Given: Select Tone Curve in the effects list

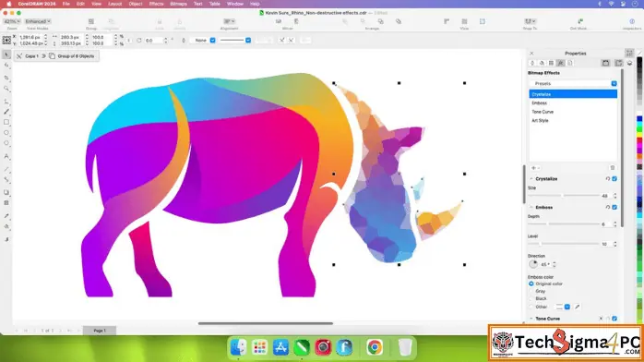Looking at the screenshot, I should (x=573, y=112).
